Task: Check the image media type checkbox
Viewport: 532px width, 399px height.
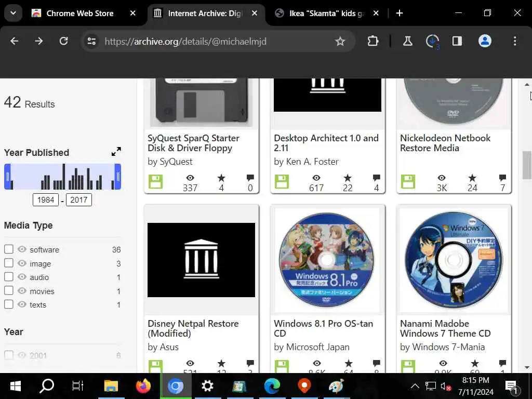Action: coord(9,263)
